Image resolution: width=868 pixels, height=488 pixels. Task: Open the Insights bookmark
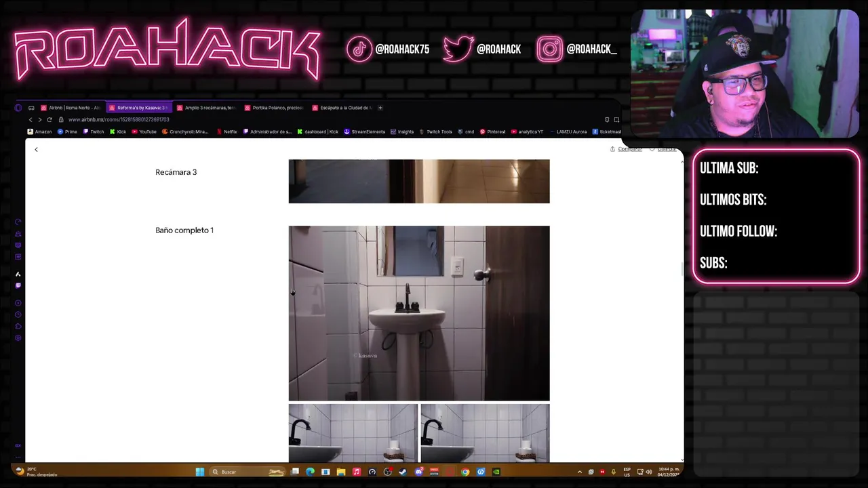tap(402, 131)
